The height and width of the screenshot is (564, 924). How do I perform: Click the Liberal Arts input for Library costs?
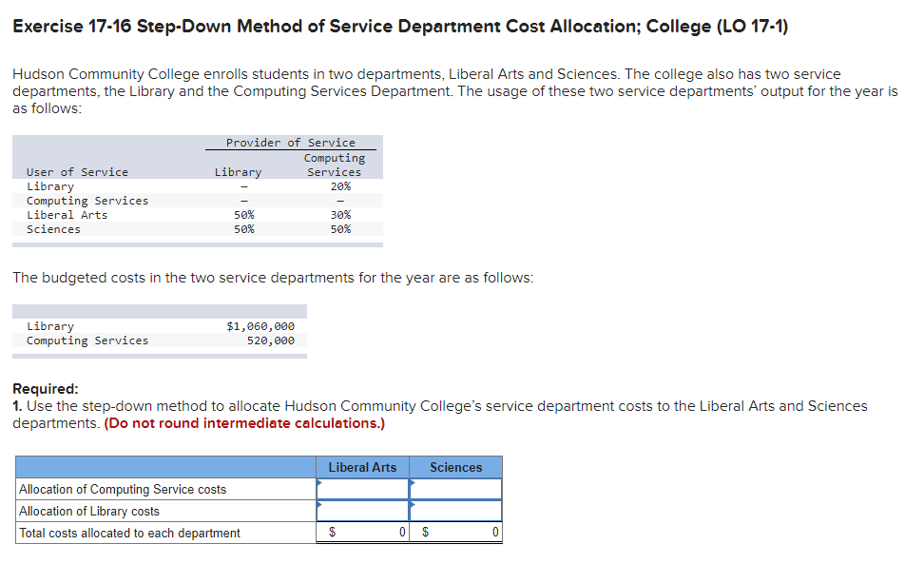pyautogui.click(x=364, y=511)
